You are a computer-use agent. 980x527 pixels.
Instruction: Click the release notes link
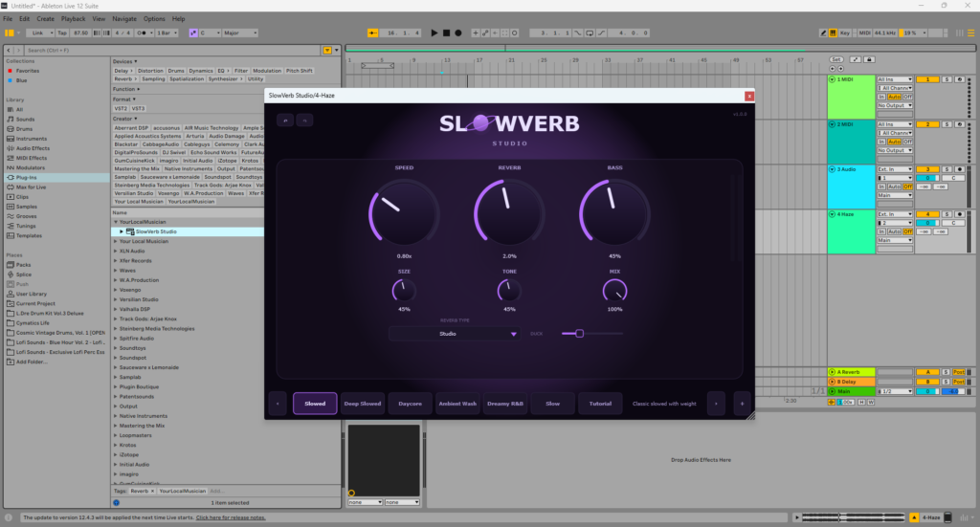click(x=231, y=517)
